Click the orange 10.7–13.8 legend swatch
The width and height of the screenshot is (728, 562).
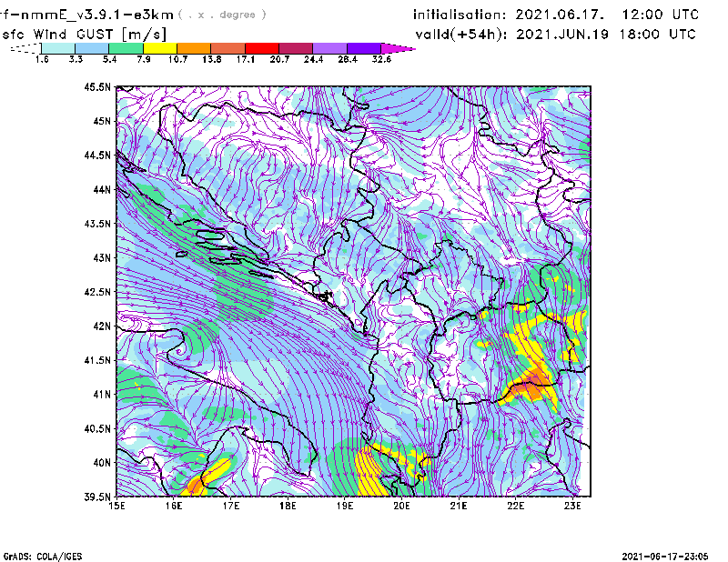(194, 48)
